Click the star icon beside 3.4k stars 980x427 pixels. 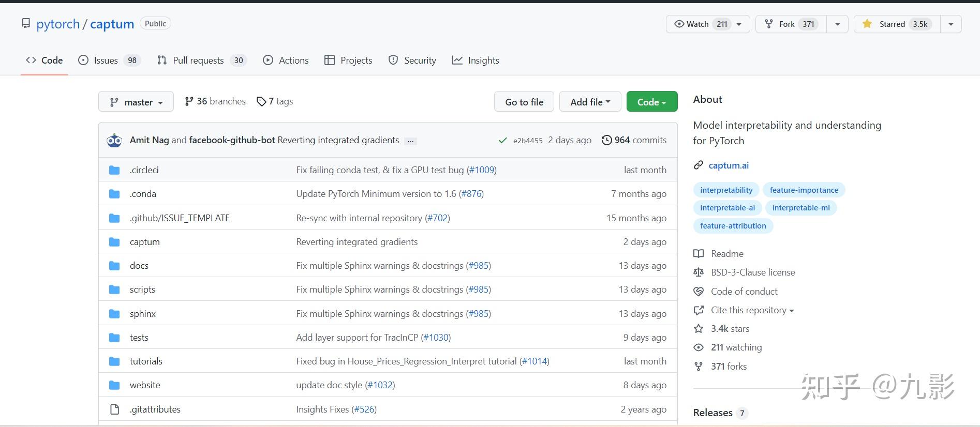tap(699, 329)
